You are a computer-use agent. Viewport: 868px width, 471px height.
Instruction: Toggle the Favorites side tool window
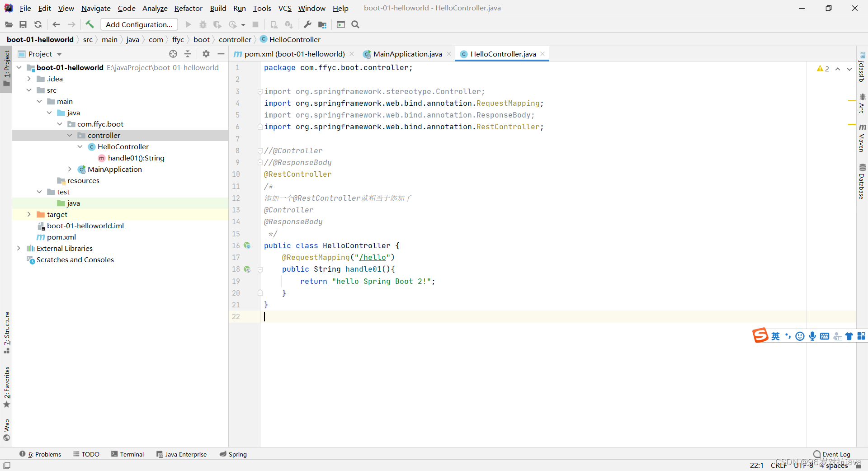point(7,387)
